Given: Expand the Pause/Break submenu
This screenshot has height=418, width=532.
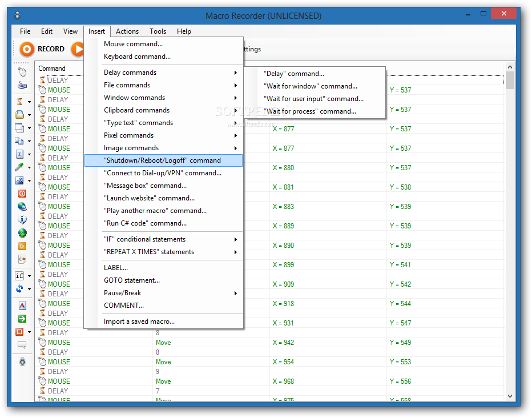Looking at the screenshot, I should pos(163,293).
